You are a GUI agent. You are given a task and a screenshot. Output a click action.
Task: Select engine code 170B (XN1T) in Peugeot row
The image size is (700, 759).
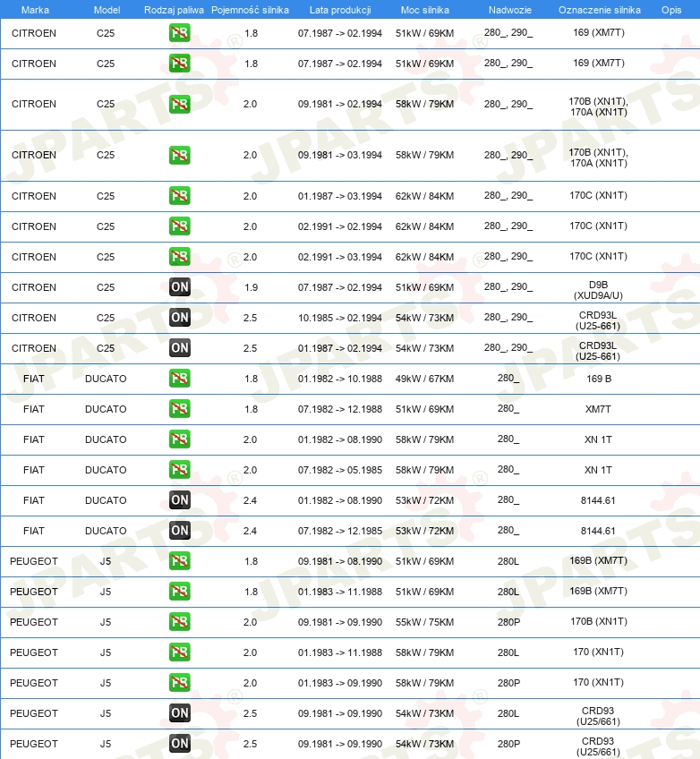598,621
